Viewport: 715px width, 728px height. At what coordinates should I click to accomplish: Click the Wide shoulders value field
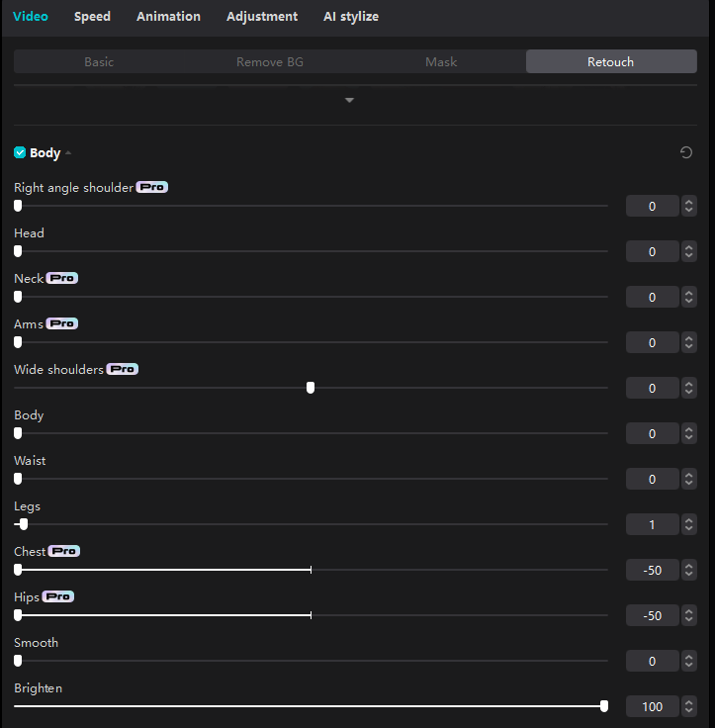tap(653, 388)
